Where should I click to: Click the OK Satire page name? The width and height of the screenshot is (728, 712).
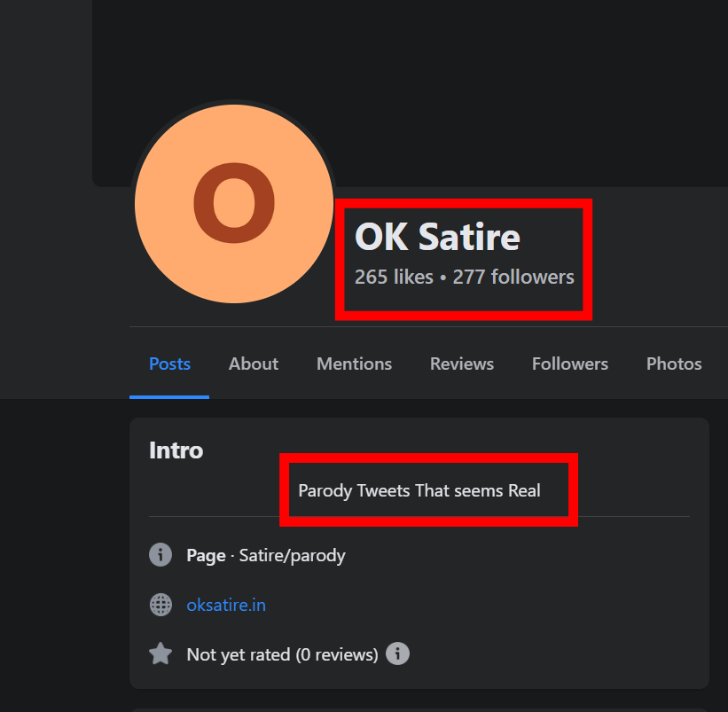click(437, 237)
